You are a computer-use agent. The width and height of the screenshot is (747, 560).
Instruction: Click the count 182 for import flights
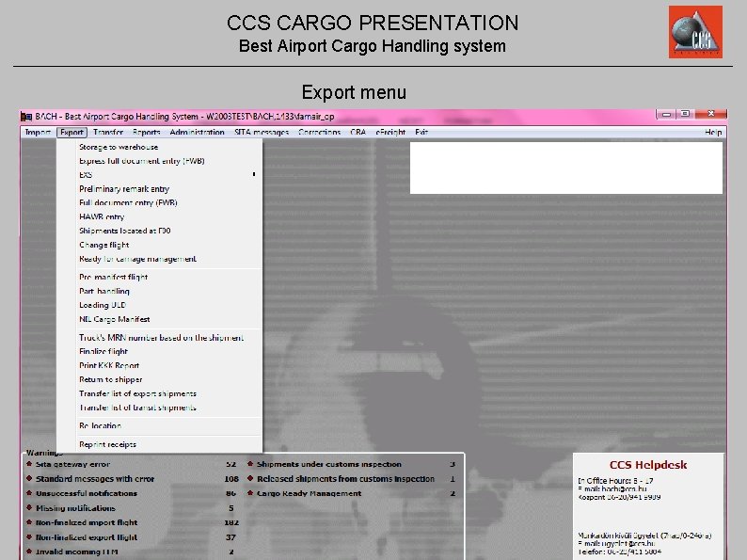coord(231,522)
